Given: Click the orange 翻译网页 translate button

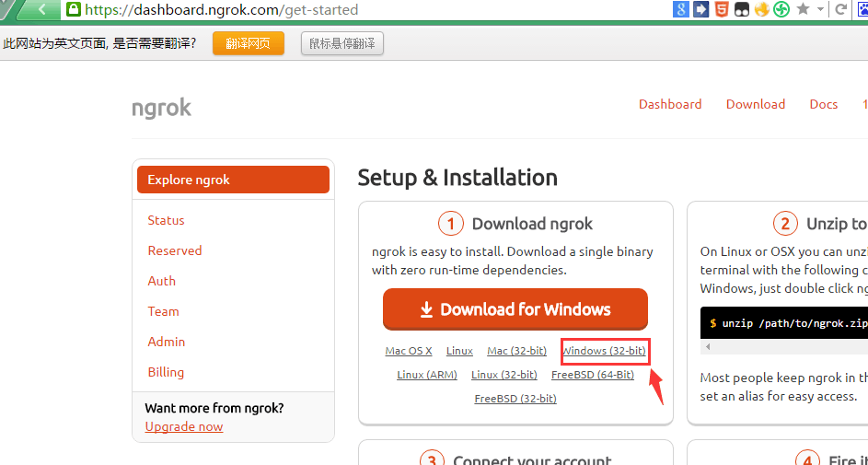Looking at the screenshot, I should coord(249,43).
